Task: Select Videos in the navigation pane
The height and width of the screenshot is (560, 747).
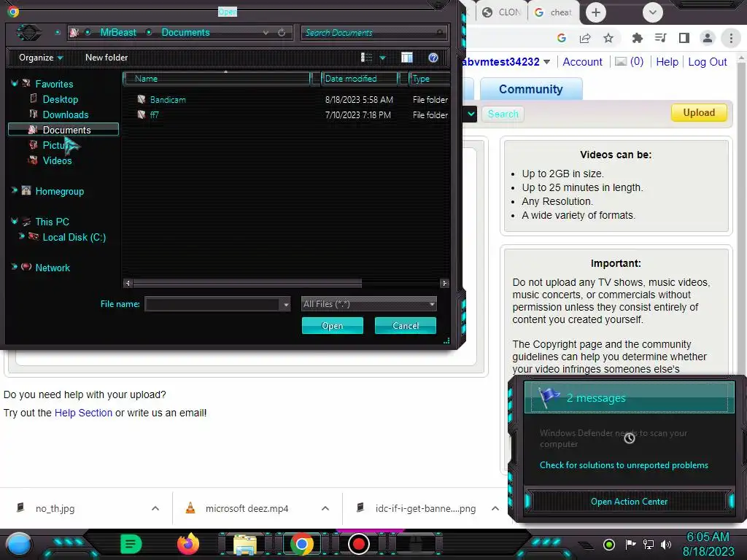Action: (x=57, y=160)
